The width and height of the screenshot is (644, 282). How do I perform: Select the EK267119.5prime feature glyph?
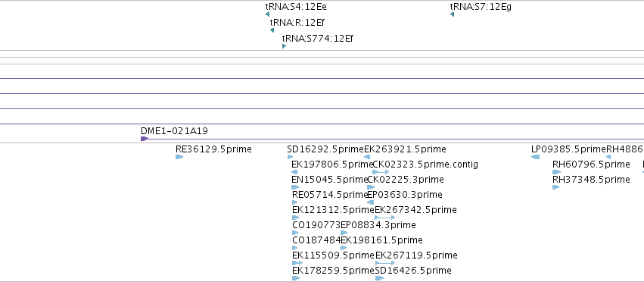(x=385, y=263)
